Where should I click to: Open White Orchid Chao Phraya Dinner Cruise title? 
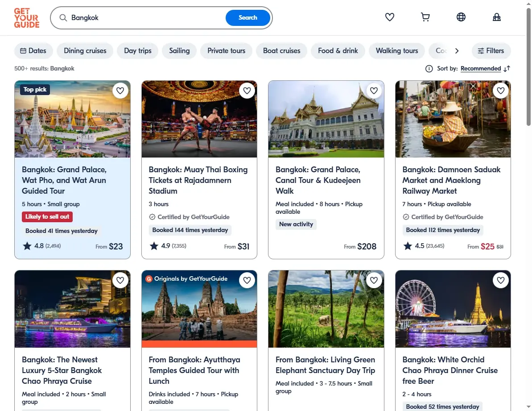point(450,370)
